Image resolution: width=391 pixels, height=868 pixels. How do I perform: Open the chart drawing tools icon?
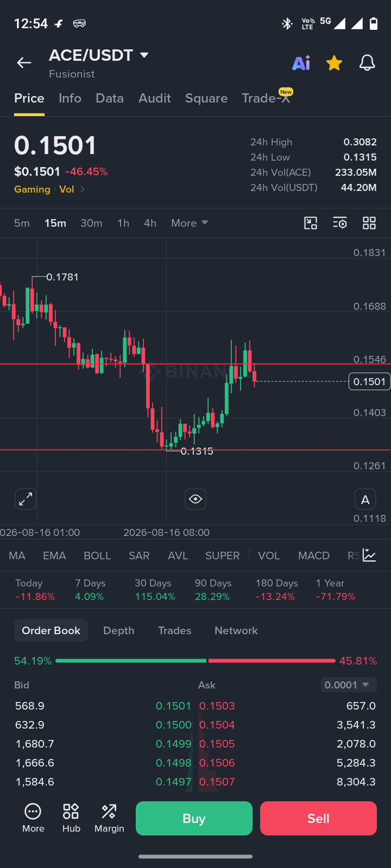pyautogui.click(x=311, y=223)
